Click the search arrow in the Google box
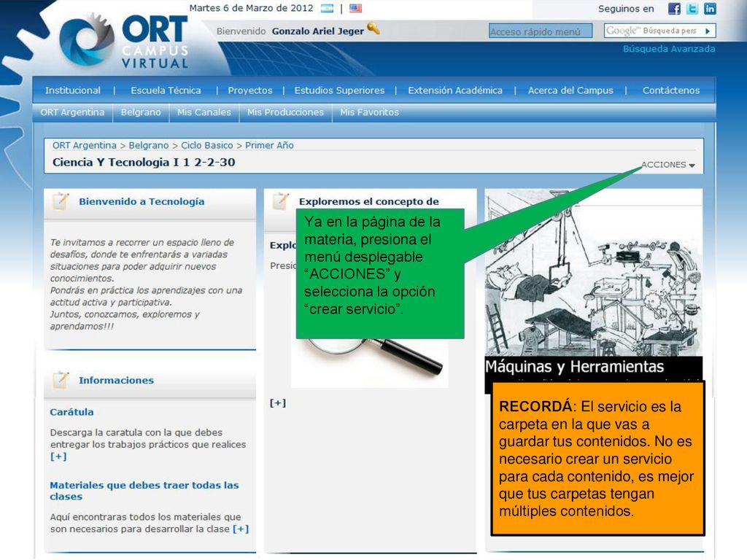The image size is (747, 560). (x=708, y=31)
